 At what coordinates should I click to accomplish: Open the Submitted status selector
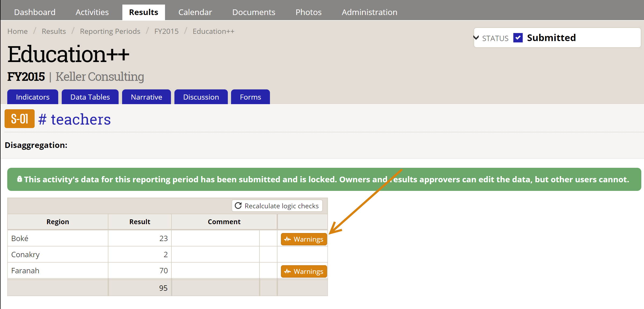551,38
